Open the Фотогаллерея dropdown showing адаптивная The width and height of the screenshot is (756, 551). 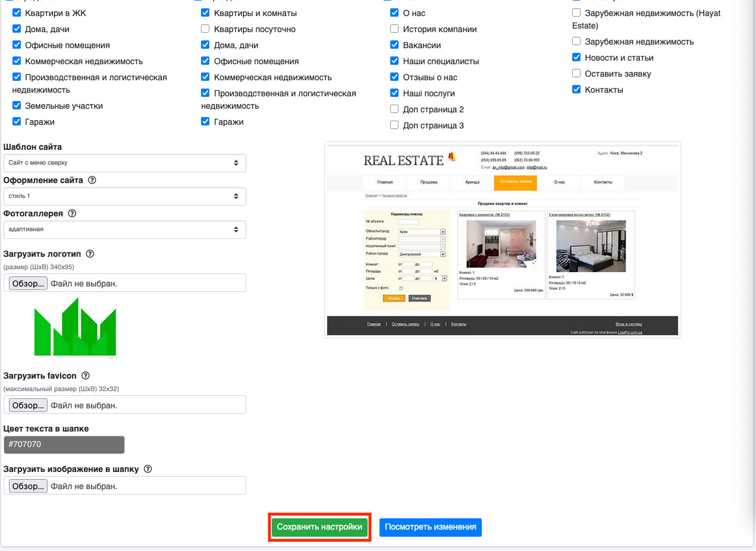tap(125, 229)
